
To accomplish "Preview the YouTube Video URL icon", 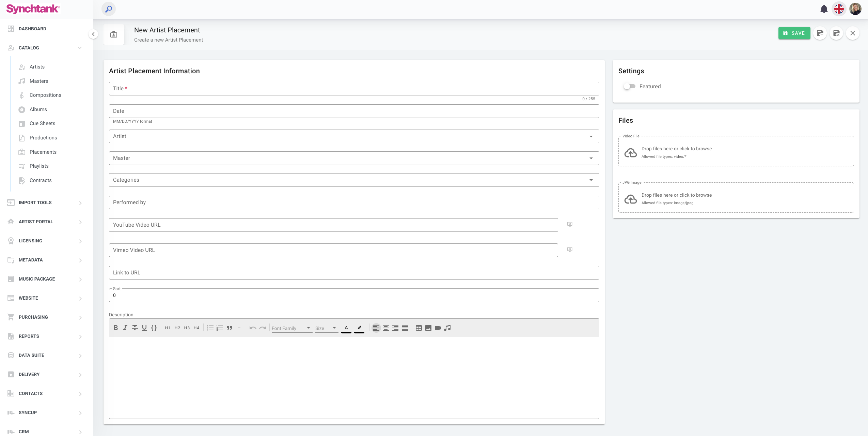I will [570, 224].
